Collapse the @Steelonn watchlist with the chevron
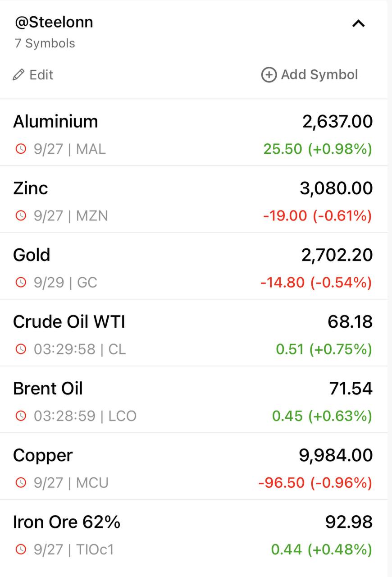Image resolution: width=392 pixels, height=577 pixels. 358,23
